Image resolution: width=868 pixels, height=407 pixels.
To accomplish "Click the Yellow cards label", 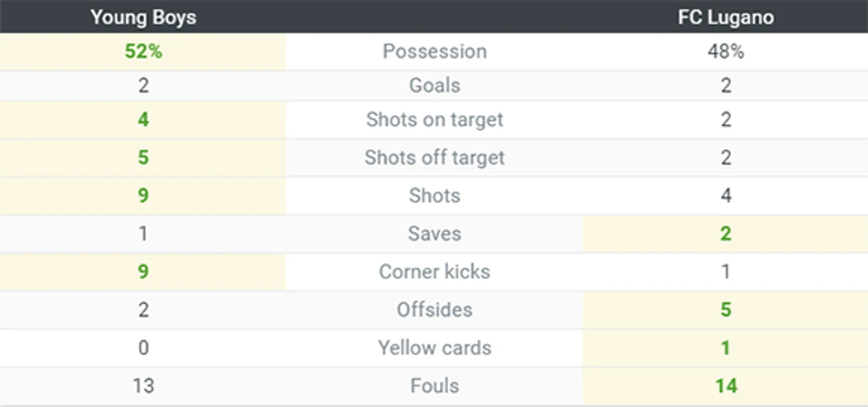I will [435, 348].
